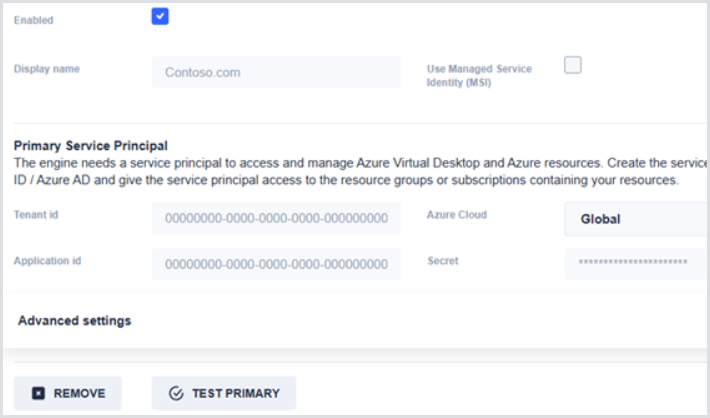This screenshot has height=418, width=710.
Task: Click the Display name field with Contoso.com
Action: 276,73
